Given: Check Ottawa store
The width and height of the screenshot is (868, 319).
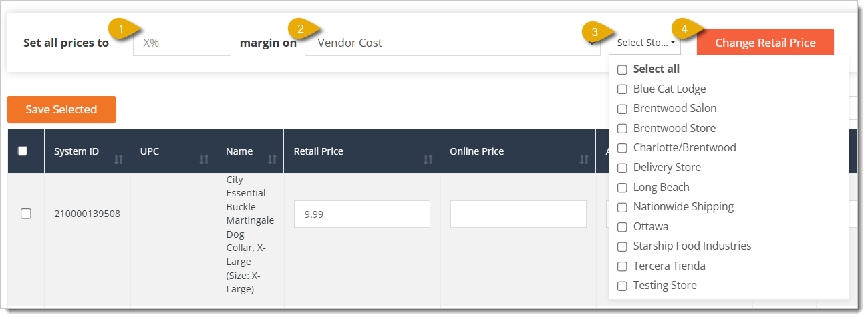Looking at the screenshot, I should [622, 227].
